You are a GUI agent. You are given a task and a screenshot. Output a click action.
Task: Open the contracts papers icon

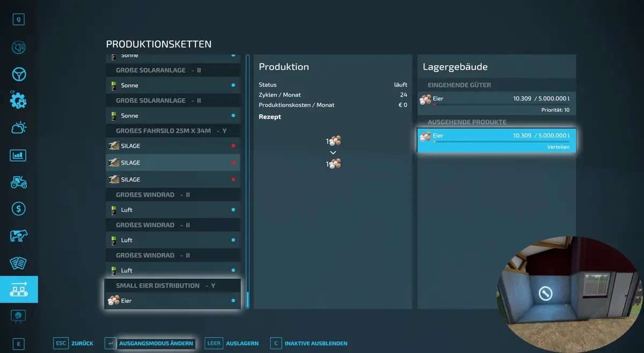coord(19,263)
